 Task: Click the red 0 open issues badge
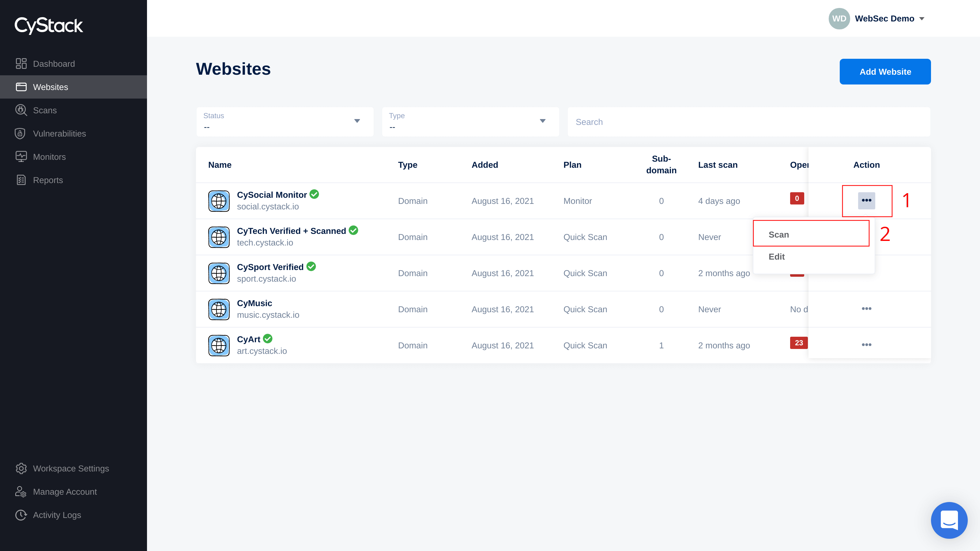[797, 198]
